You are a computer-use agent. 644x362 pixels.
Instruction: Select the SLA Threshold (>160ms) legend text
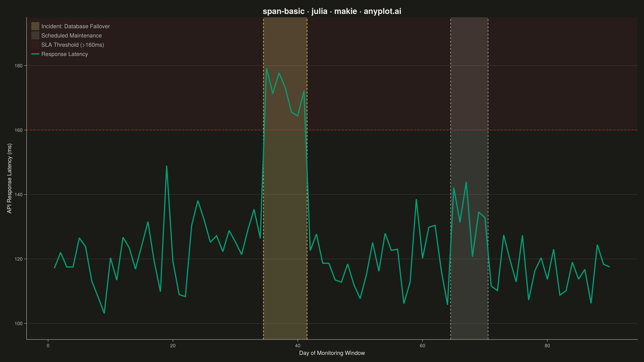pyautogui.click(x=73, y=45)
